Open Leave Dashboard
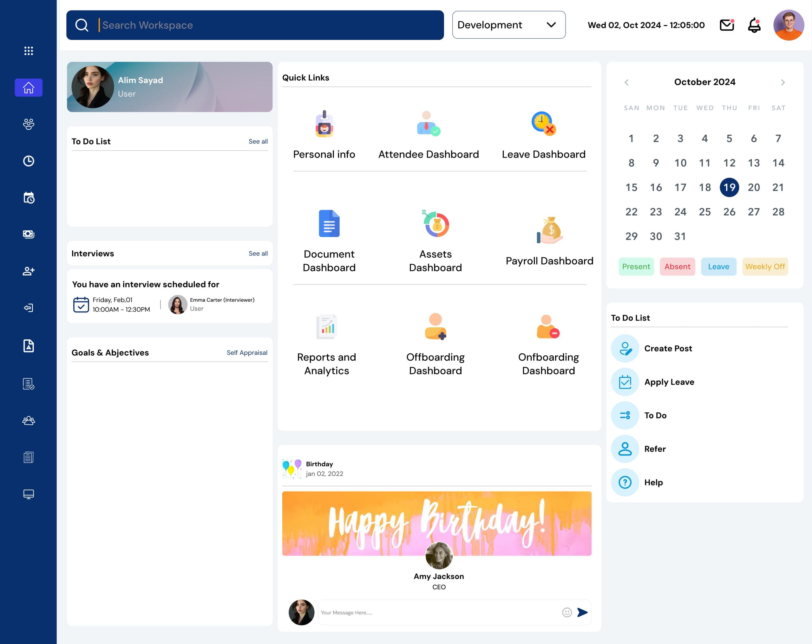 pos(544,134)
